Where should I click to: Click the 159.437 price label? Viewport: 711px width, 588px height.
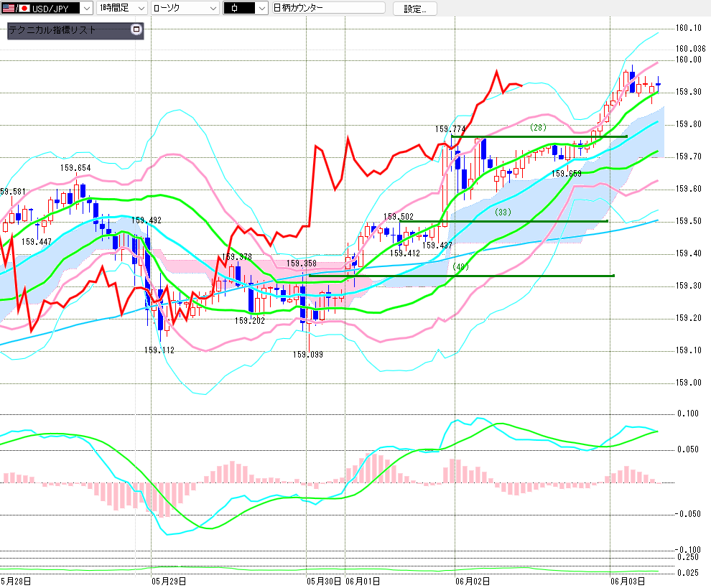437,246
